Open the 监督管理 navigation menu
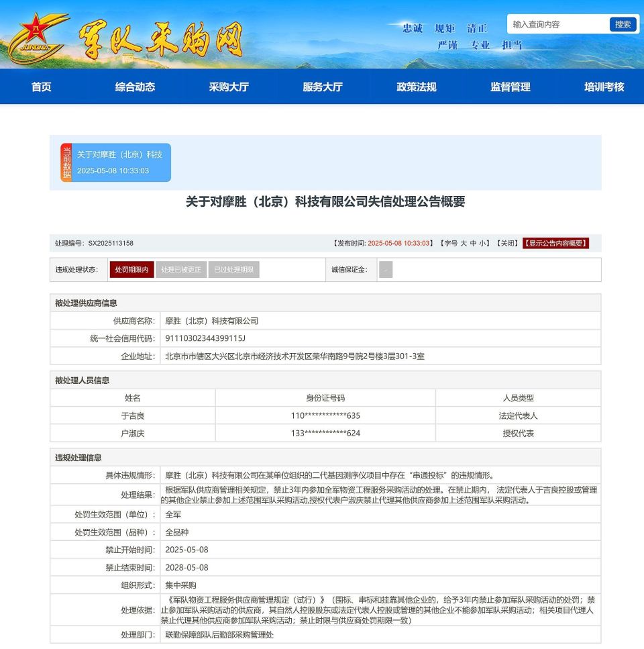 511,87
